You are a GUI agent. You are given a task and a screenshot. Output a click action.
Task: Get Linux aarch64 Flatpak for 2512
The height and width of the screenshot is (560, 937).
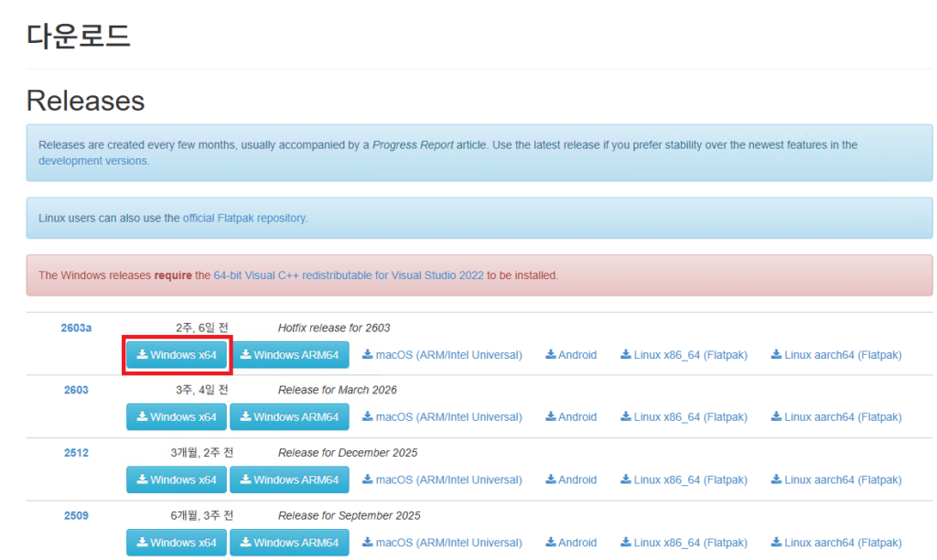pyautogui.click(x=836, y=479)
